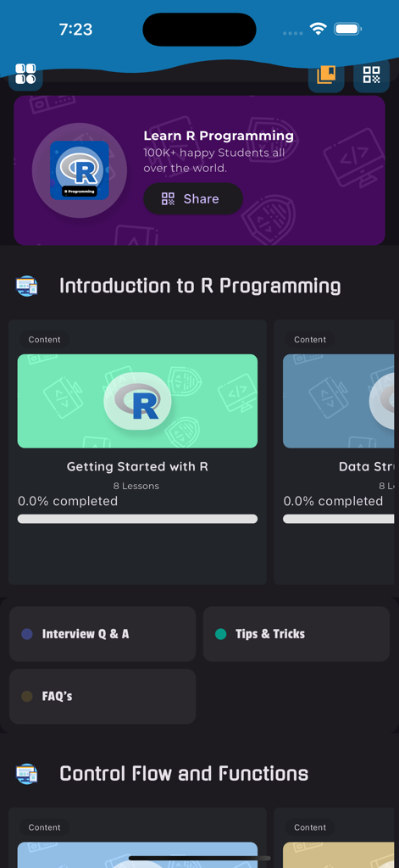399x868 pixels.
Task: Tap the battery status icon
Action: pyautogui.click(x=348, y=29)
